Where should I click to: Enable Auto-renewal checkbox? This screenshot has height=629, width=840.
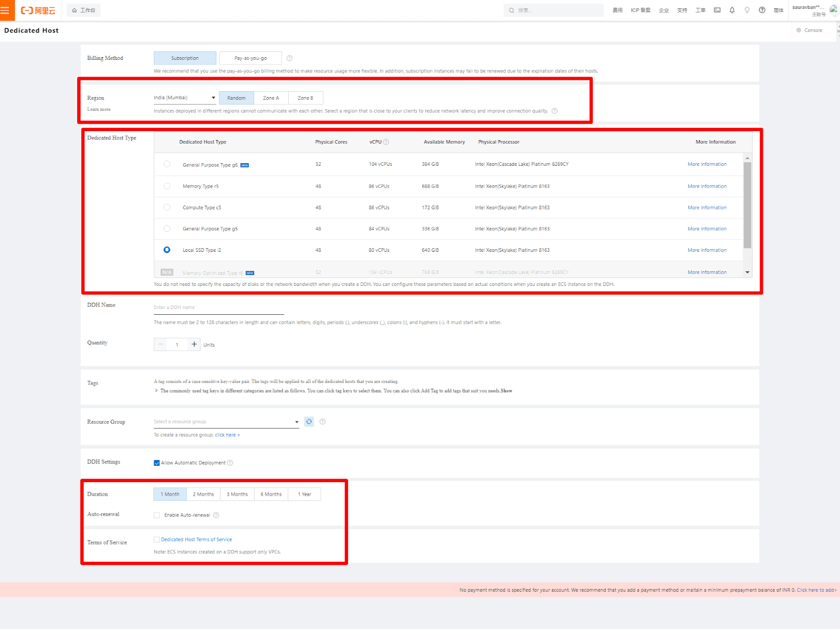pos(156,515)
